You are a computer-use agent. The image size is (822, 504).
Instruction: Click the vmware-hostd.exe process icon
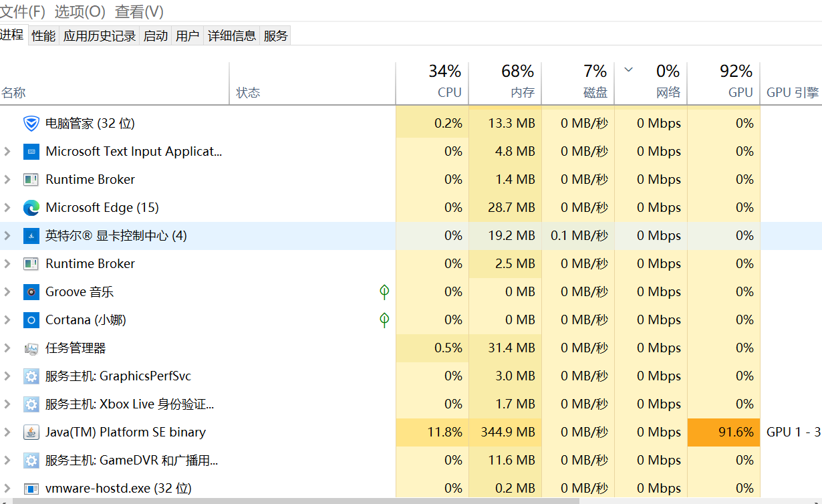tap(31, 489)
